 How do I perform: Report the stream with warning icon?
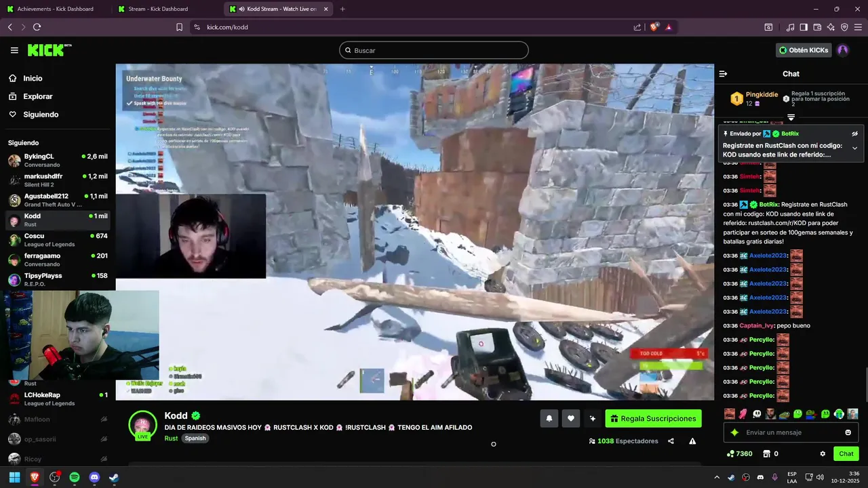tap(692, 441)
